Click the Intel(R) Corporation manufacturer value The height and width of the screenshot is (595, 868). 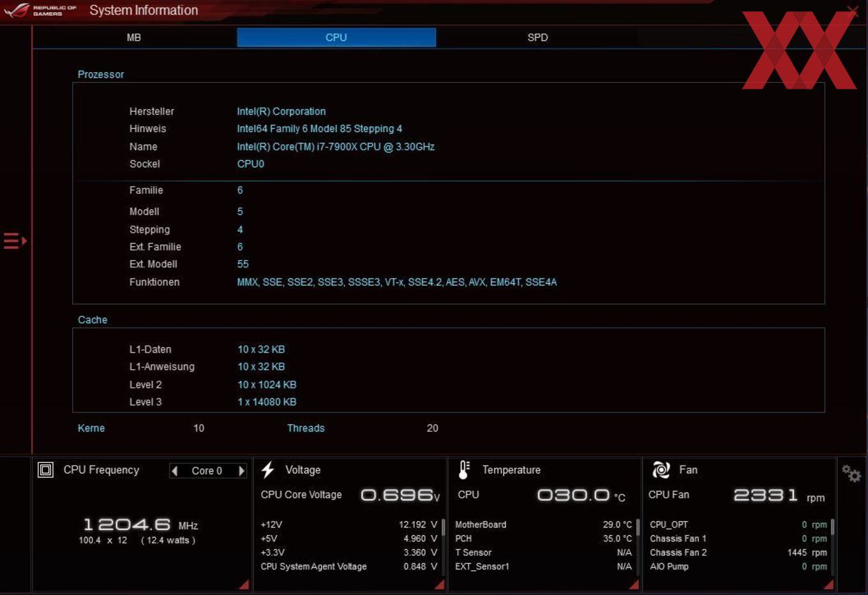tap(281, 112)
